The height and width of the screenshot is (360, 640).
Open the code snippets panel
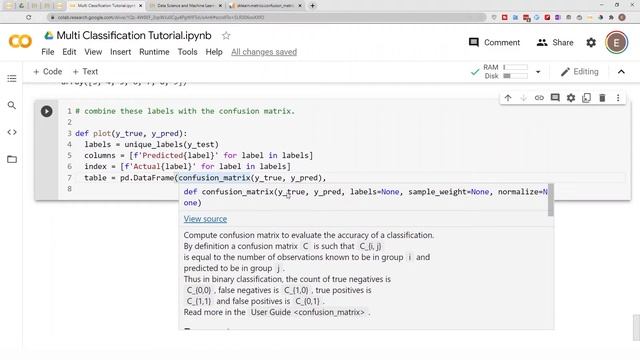pos(12,132)
